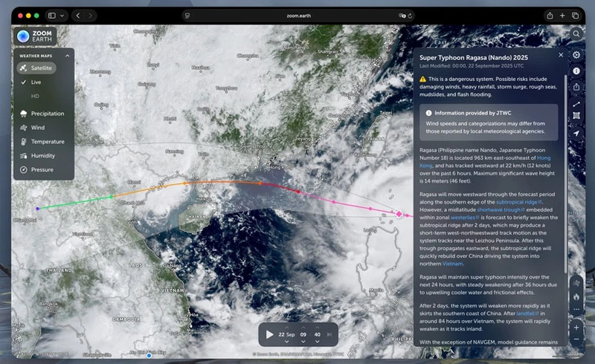Enable the Live satellite option
This screenshot has width=595, height=364.
(x=36, y=82)
